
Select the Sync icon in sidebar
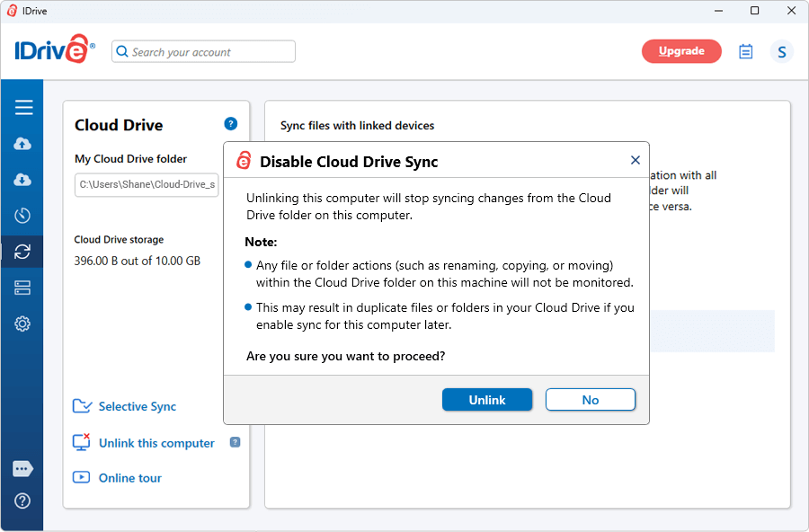point(23,252)
